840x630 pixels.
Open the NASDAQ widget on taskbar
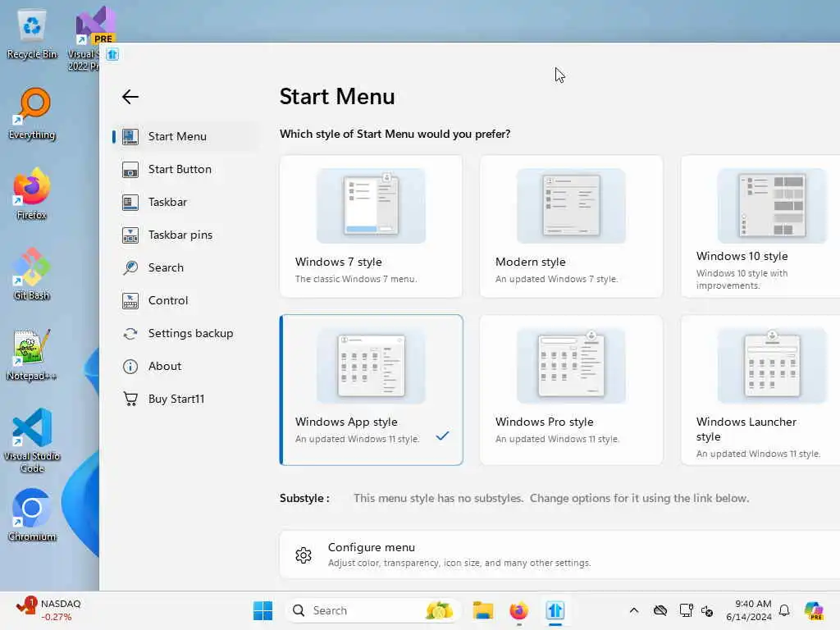tap(48, 610)
